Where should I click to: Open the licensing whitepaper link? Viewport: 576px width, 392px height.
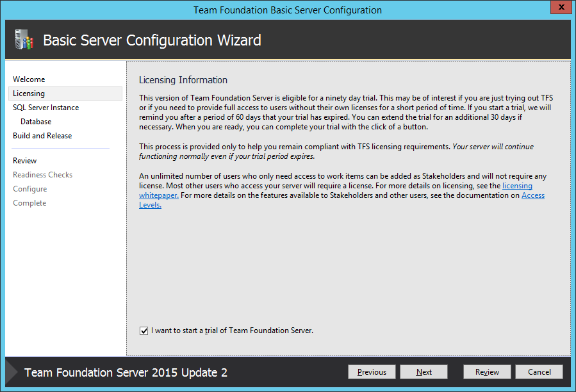(517, 186)
